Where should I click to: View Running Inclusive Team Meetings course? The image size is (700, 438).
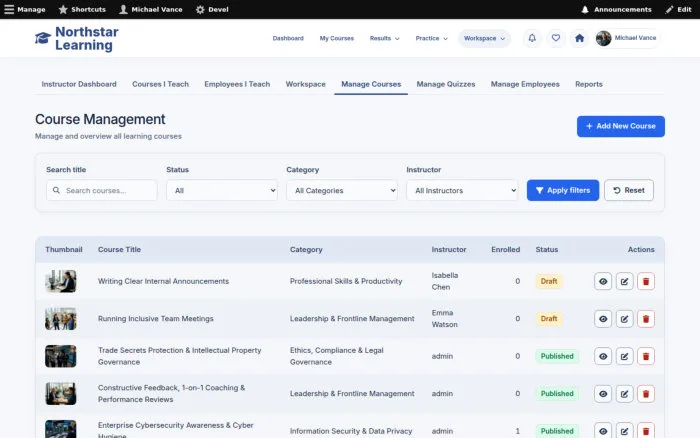(603, 319)
